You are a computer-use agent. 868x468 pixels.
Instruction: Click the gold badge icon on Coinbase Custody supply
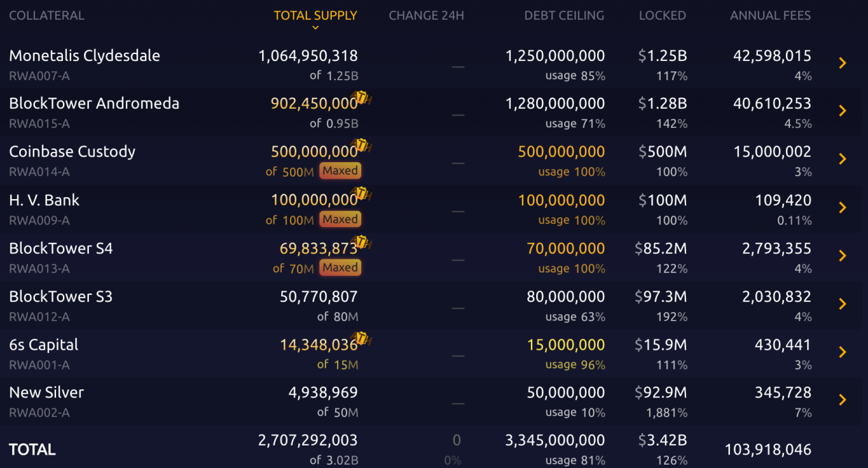click(x=363, y=147)
